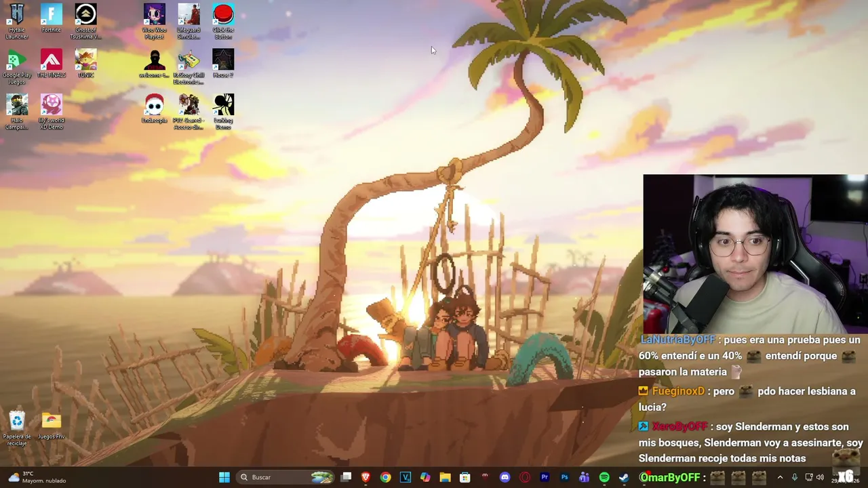Launch Fortnite from the desktop

[52, 18]
